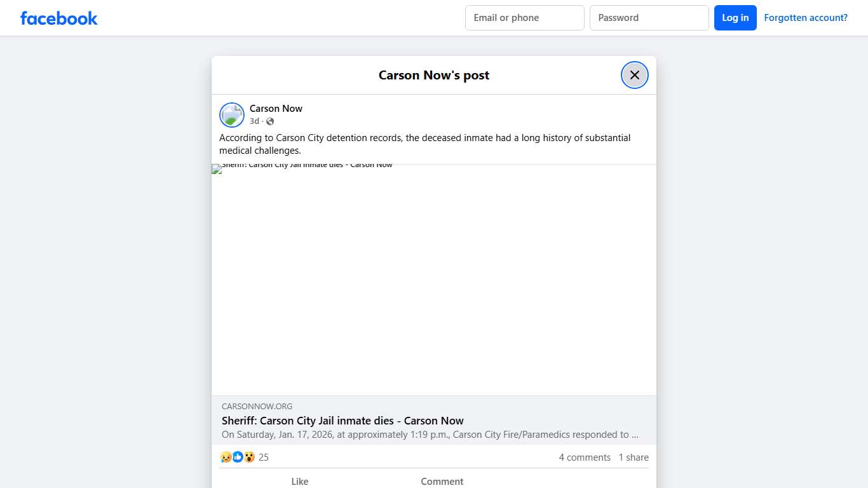Open the 1 share list

coord(633,457)
